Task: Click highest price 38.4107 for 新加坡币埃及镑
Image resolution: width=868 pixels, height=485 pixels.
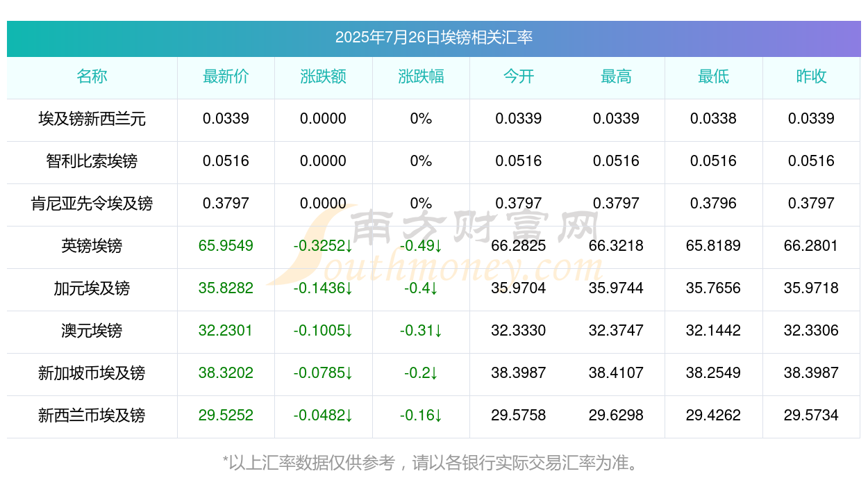Action: [x=616, y=373]
